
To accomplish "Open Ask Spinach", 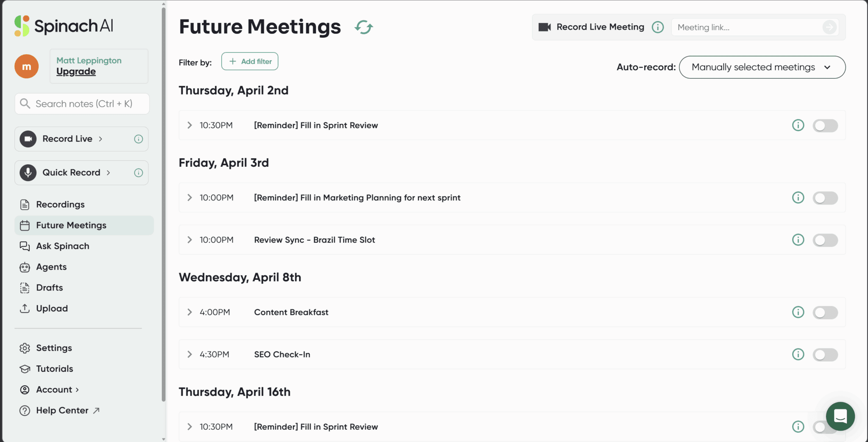I will click(x=63, y=246).
